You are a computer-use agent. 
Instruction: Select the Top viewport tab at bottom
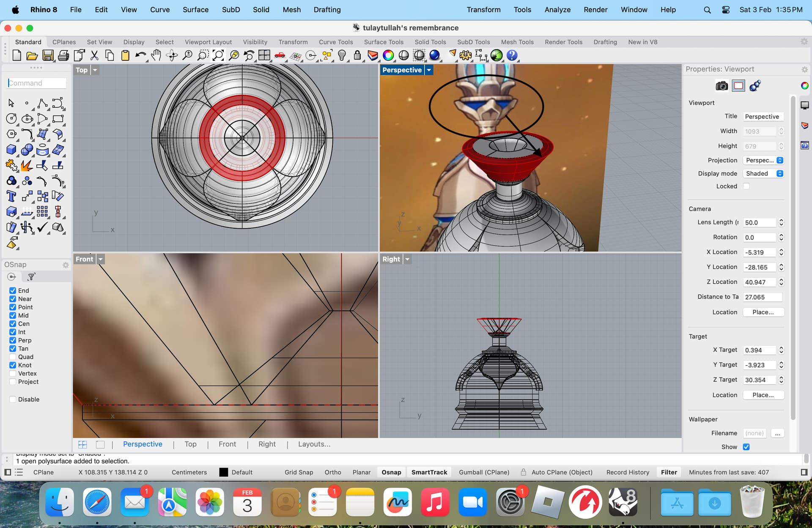point(190,444)
